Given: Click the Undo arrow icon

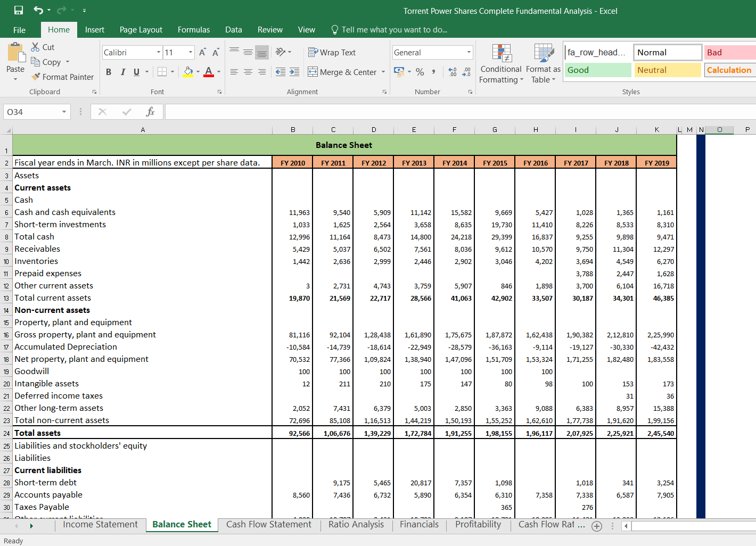Looking at the screenshot, I should [x=38, y=10].
